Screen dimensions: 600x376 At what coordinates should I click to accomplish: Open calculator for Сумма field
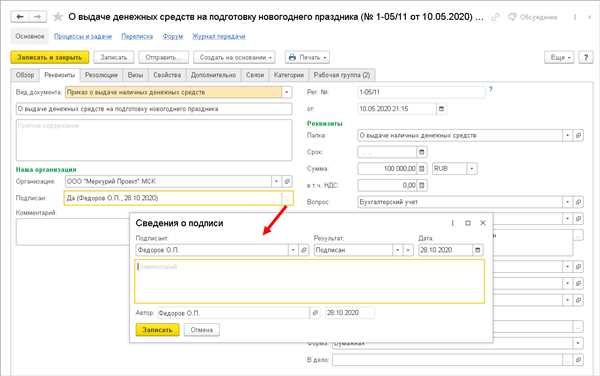422,169
